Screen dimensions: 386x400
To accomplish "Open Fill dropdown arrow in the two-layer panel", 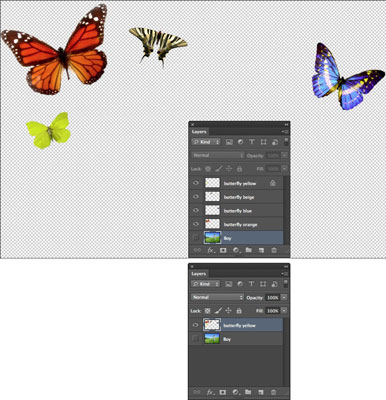I will point(284,311).
